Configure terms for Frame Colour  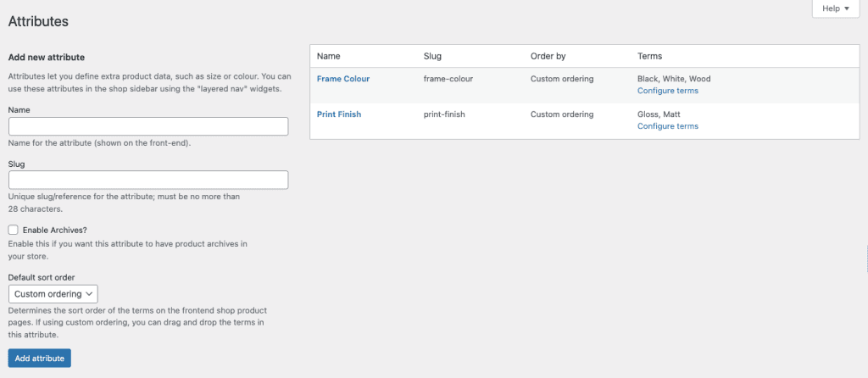point(667,91)
